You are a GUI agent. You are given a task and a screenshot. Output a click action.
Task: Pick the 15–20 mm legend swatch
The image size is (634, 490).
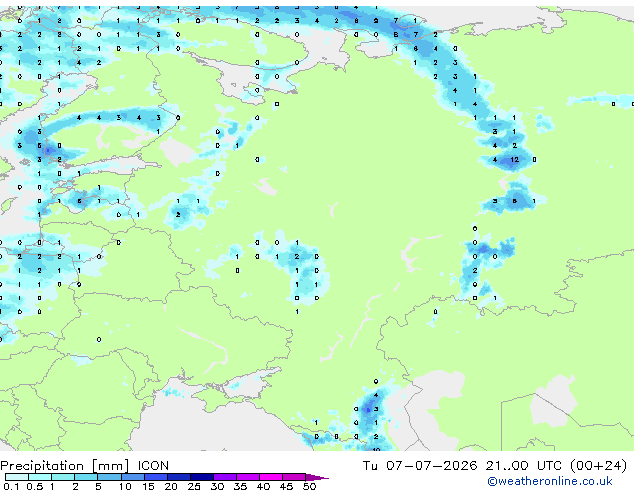[155, 477]
